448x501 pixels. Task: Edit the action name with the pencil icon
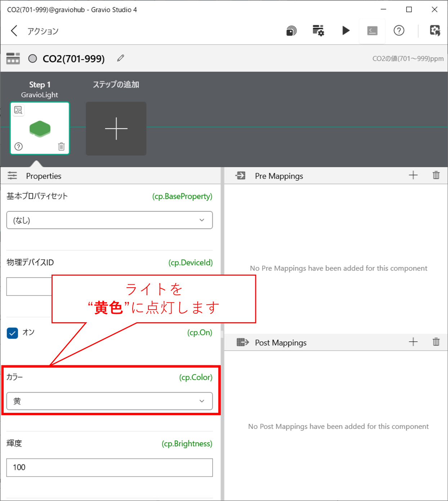click(x=121, y=58)
